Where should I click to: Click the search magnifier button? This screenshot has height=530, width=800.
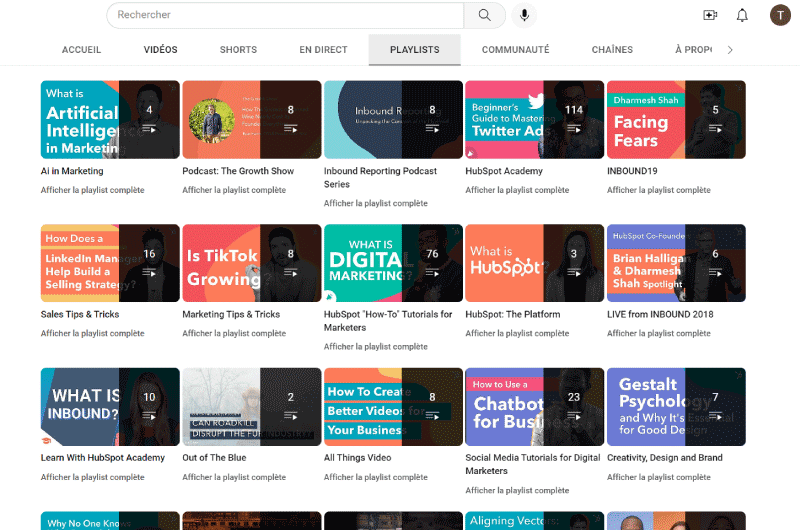tap(484, 15)
